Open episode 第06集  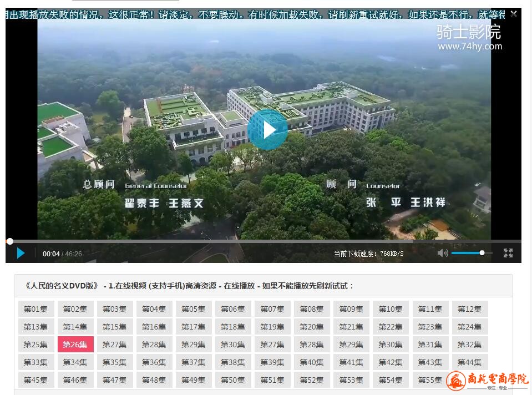click(233, 309)
